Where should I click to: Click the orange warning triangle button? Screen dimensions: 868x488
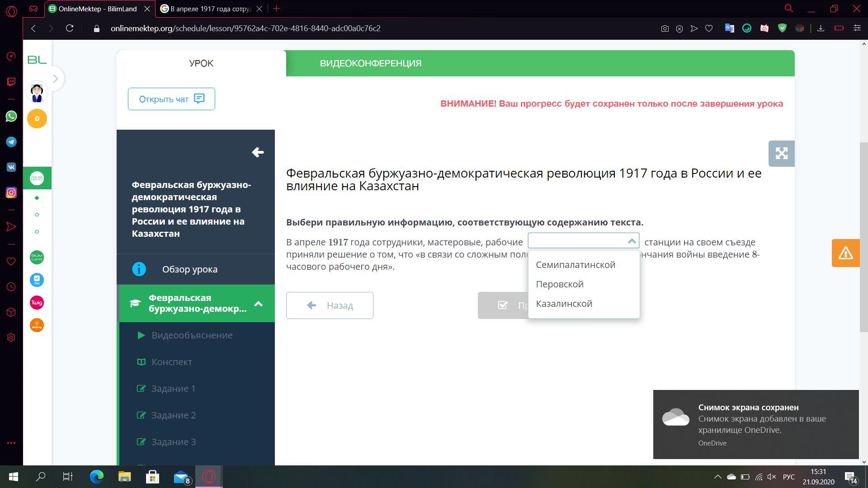coord(845,253)
